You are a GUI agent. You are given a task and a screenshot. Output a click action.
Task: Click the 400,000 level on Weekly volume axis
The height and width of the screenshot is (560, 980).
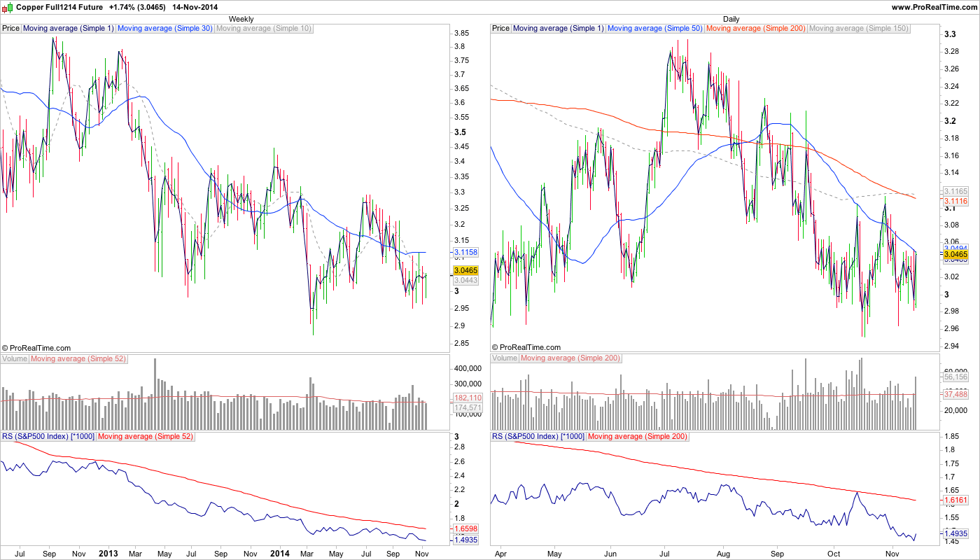(468, 368)
